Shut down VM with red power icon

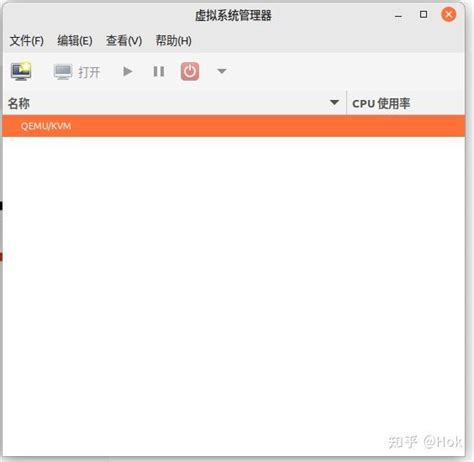coord(190,71)
